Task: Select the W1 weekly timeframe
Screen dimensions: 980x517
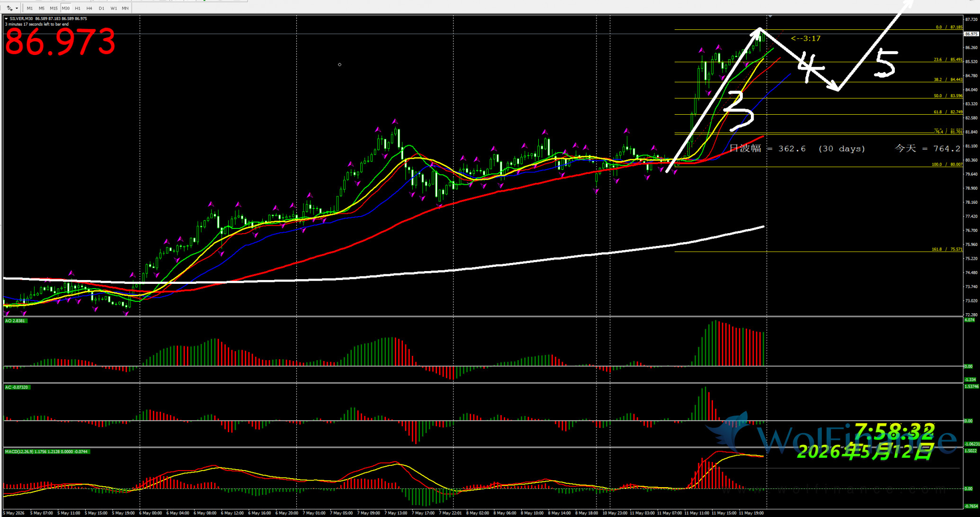Action: pyautogui.click(x=114, y=8)
